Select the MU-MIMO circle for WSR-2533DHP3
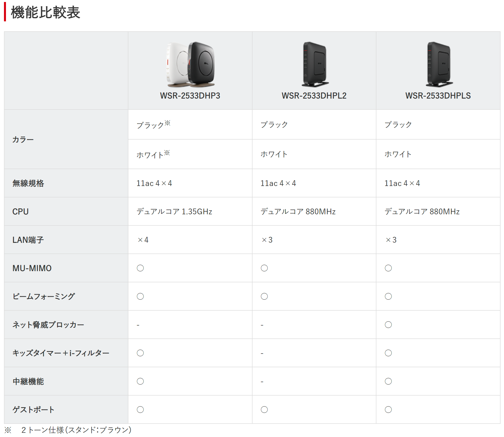This screenshot has height=437, width=504. click(140, 268)
